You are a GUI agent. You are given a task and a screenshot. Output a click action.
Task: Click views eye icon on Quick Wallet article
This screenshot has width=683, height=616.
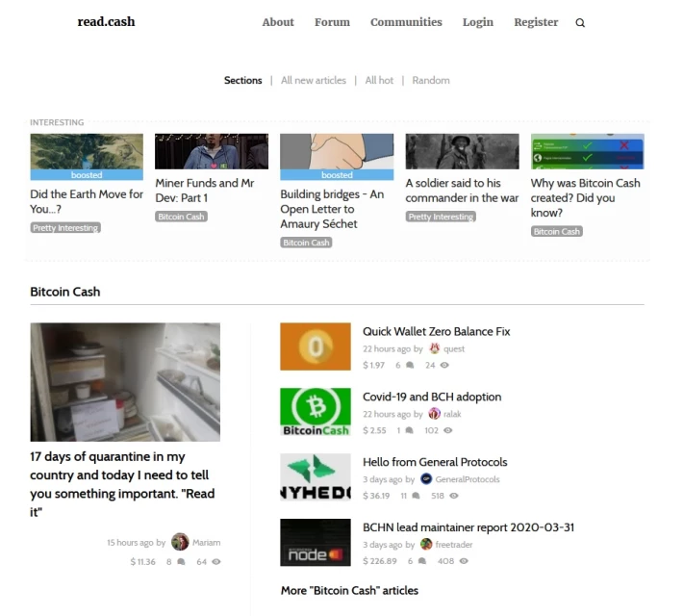(444, 366)
